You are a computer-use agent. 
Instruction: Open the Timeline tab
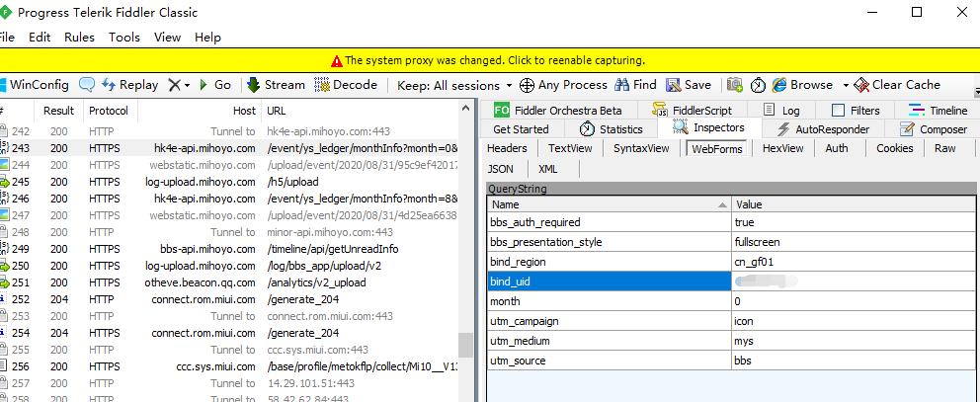pyautogui.click(x=938, y=111)
